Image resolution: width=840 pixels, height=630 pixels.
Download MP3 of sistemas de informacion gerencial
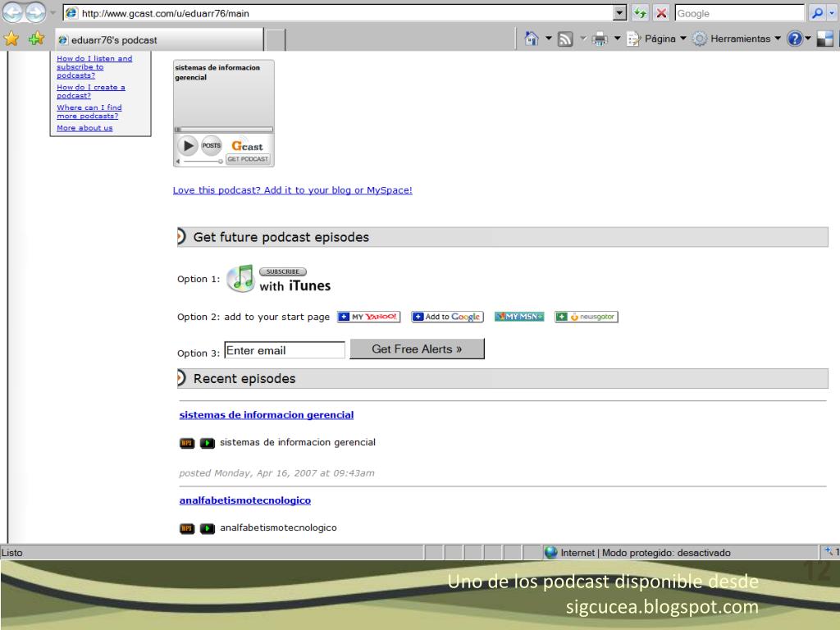[186, 443]
